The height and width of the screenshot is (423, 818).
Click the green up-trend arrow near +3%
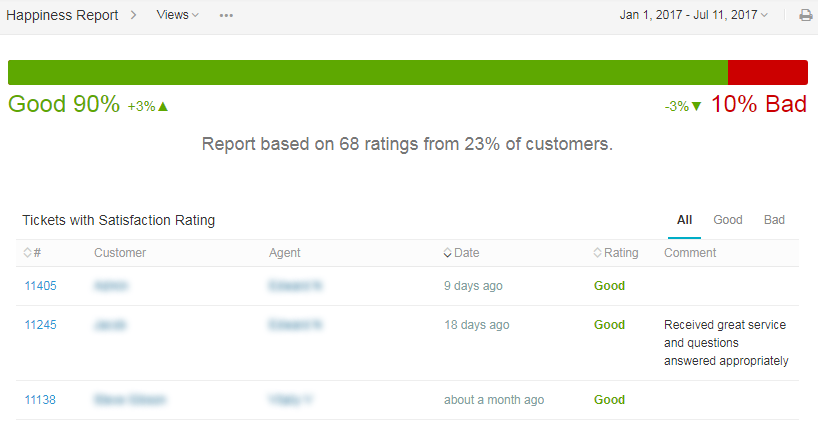pyautogui.click(x=163, y=106)
